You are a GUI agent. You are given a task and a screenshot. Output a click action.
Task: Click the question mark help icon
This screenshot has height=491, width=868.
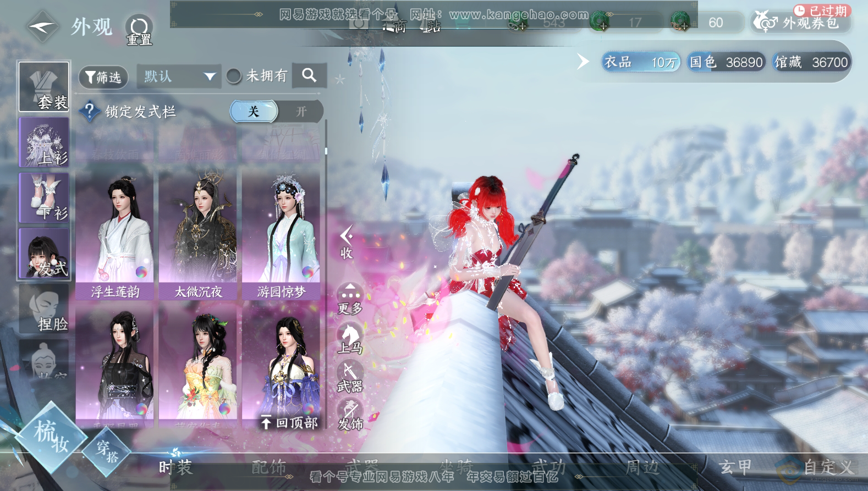click(x=89, y=112)
